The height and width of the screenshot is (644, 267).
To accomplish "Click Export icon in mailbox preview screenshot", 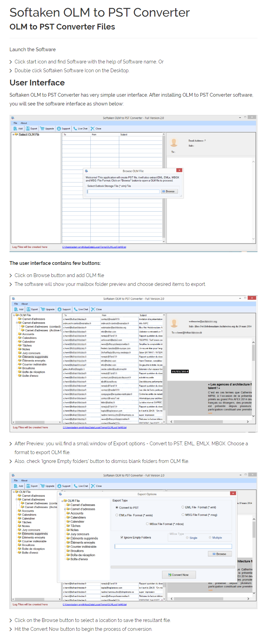I will [x=29, y=309].
